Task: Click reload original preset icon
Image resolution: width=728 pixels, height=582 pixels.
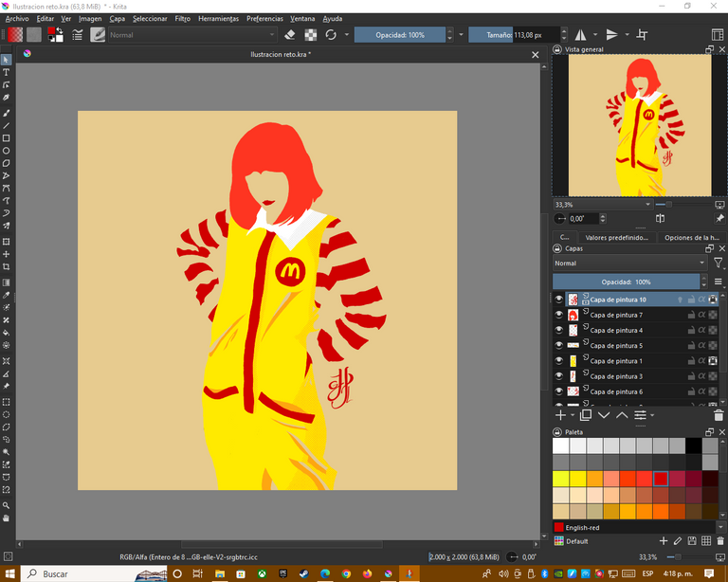Action: pyautogui.click(x=331, y=35)
